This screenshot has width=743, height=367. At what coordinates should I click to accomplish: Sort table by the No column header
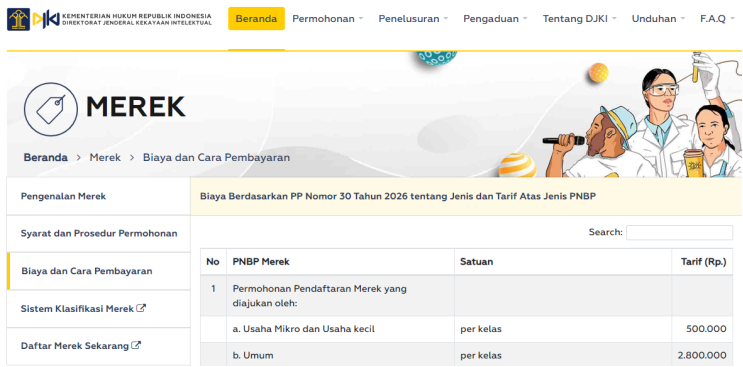pos(213,261)
